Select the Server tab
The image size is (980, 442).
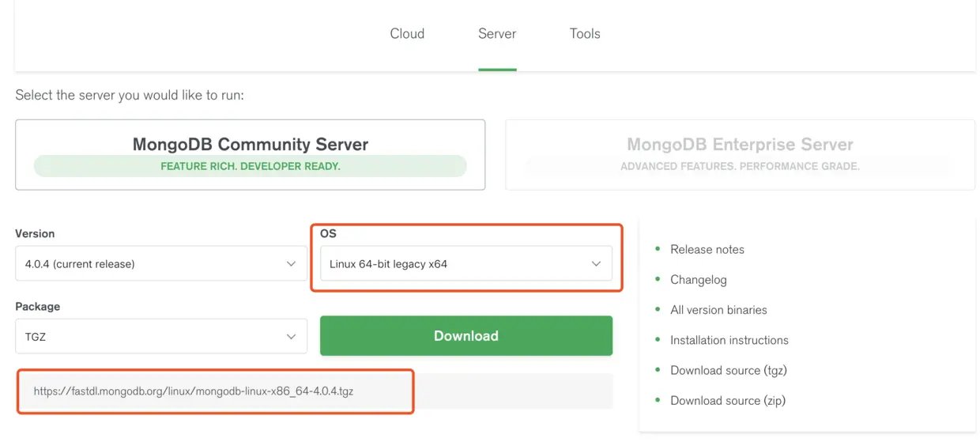[x=497, y=33]
